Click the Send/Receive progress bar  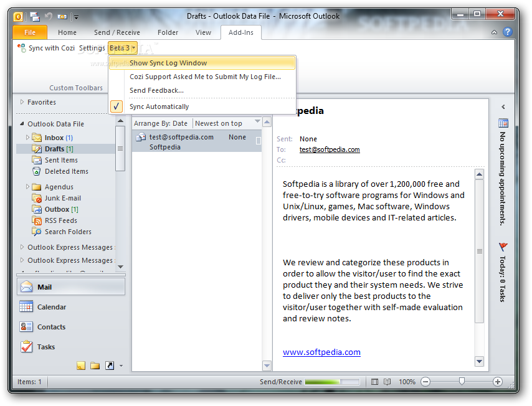tap(332, 382)
